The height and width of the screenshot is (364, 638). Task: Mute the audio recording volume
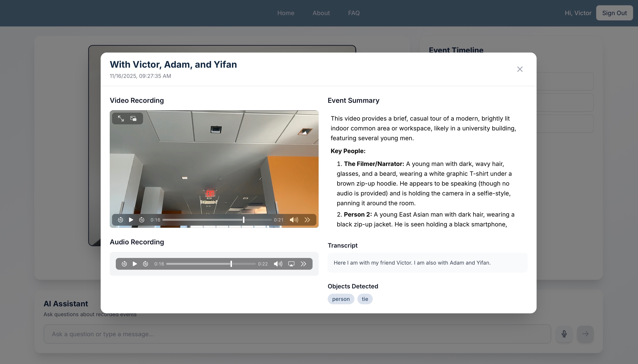click(x=278, y=264)
